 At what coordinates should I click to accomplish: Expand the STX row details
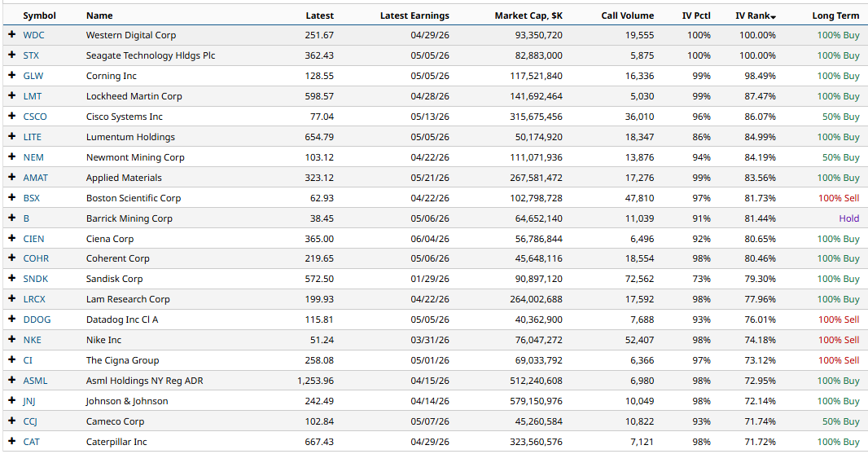point(12,55)
